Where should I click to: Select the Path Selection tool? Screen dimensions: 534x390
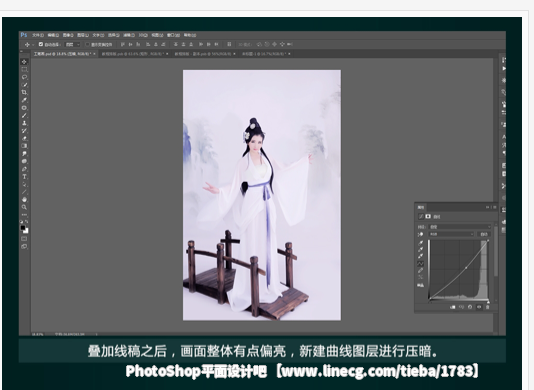[x=24, y=184]
